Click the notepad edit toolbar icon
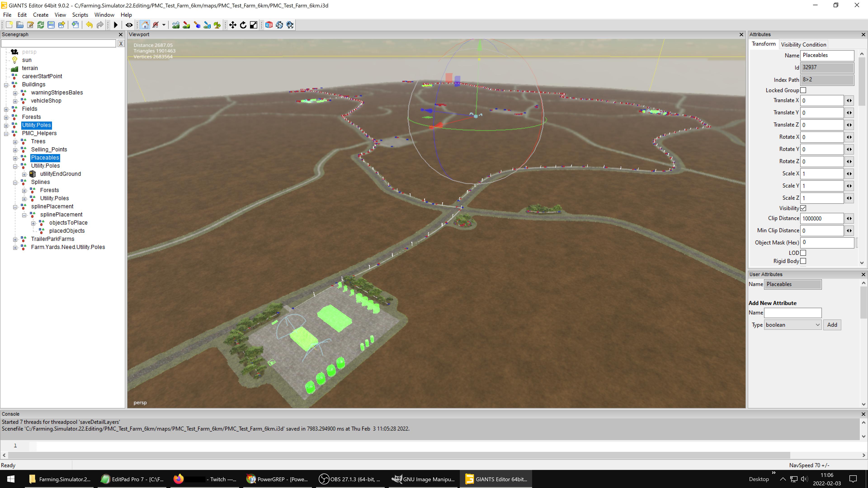 click(x=30, y=25)
